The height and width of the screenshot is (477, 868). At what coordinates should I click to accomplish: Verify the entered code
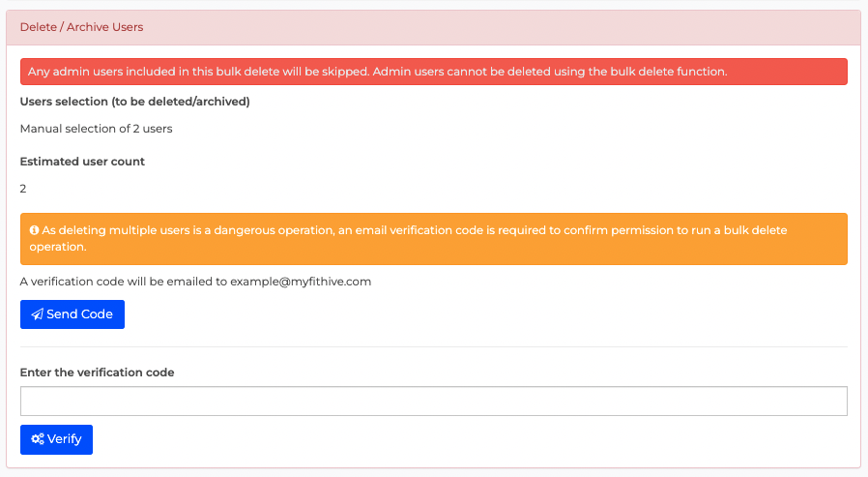click(x=56, y=439)
